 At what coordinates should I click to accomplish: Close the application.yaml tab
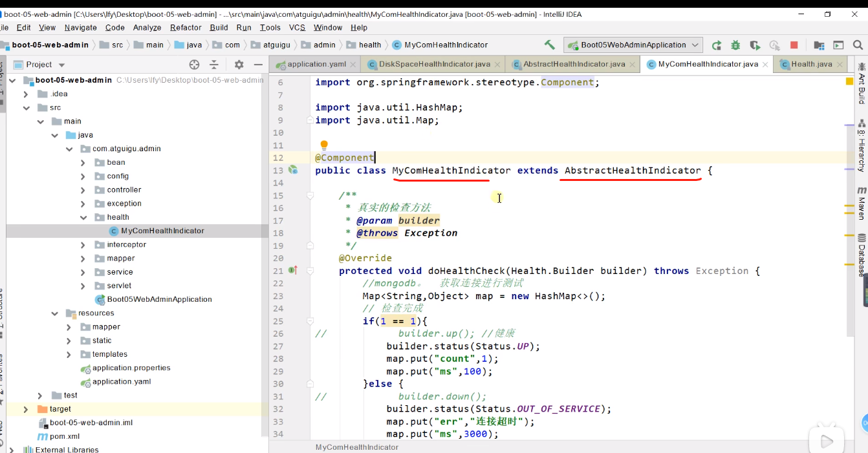(353, 65)
